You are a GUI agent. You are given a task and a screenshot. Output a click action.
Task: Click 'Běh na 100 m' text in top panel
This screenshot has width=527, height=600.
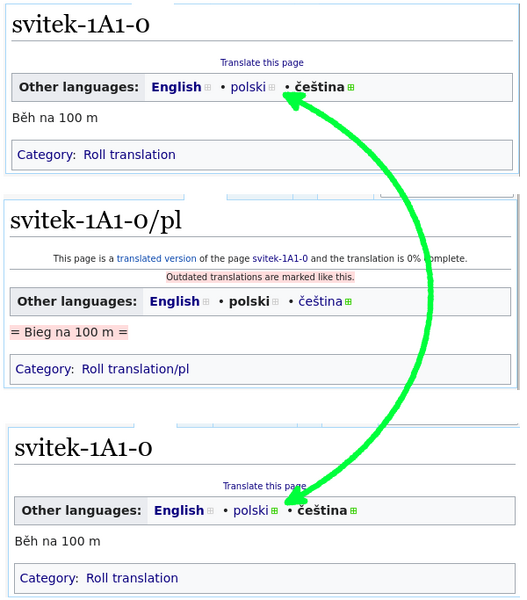point(55,118)
